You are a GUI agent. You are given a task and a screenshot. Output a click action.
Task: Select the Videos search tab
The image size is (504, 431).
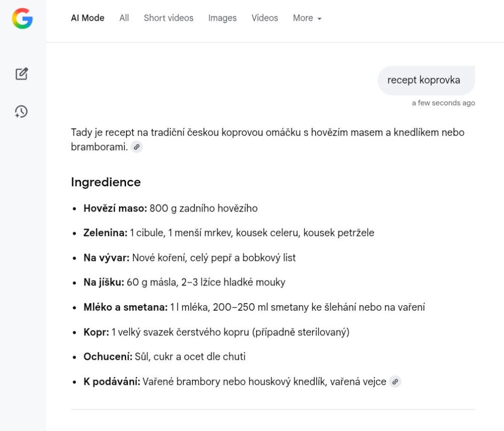[x=265, y=18]
